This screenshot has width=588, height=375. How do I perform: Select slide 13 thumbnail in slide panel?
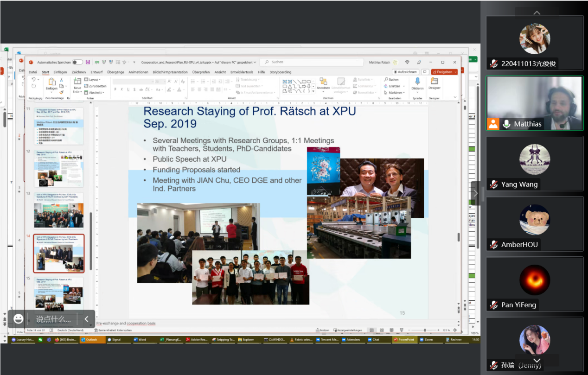coord(59,211)
